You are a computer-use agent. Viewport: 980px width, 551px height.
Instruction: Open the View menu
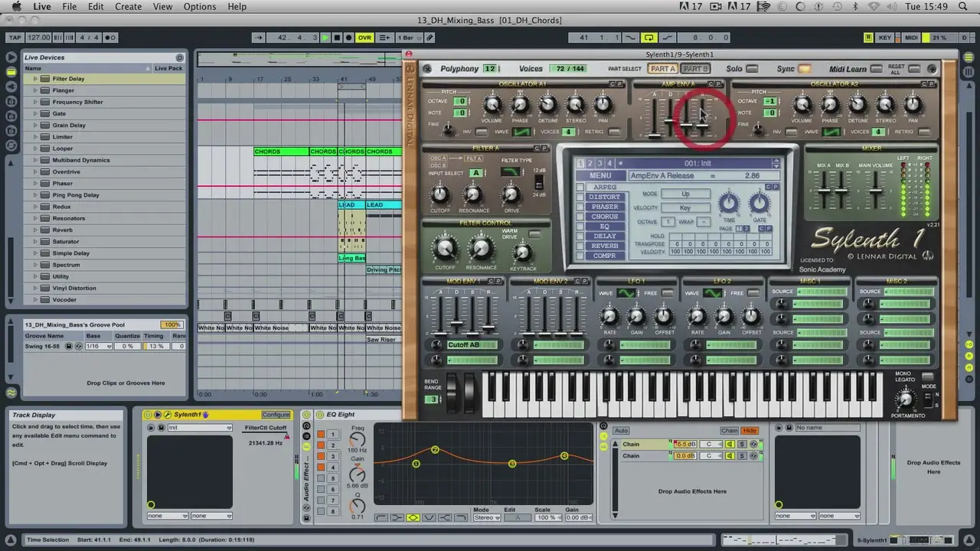[162, 7]
